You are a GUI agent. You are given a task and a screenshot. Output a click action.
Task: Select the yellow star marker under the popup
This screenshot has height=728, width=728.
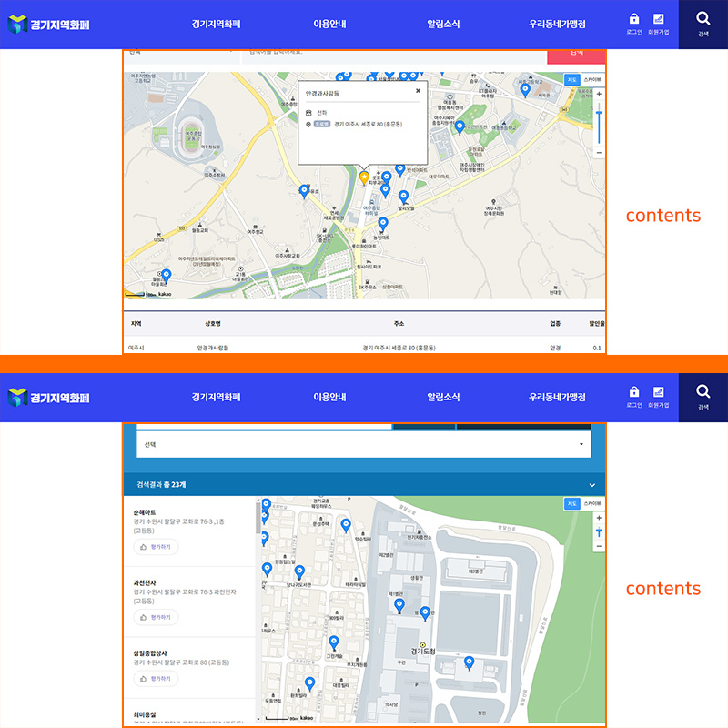click(364, 177)
